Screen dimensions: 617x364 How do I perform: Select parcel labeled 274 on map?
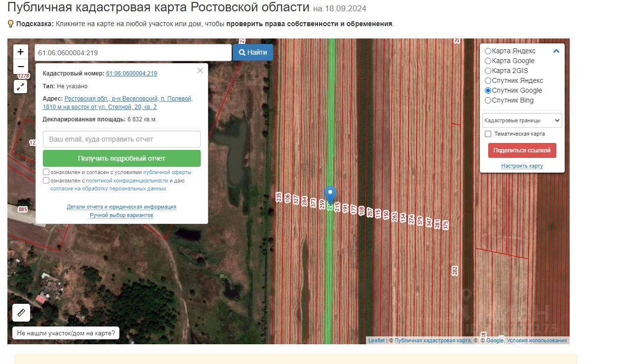(411, 219)
